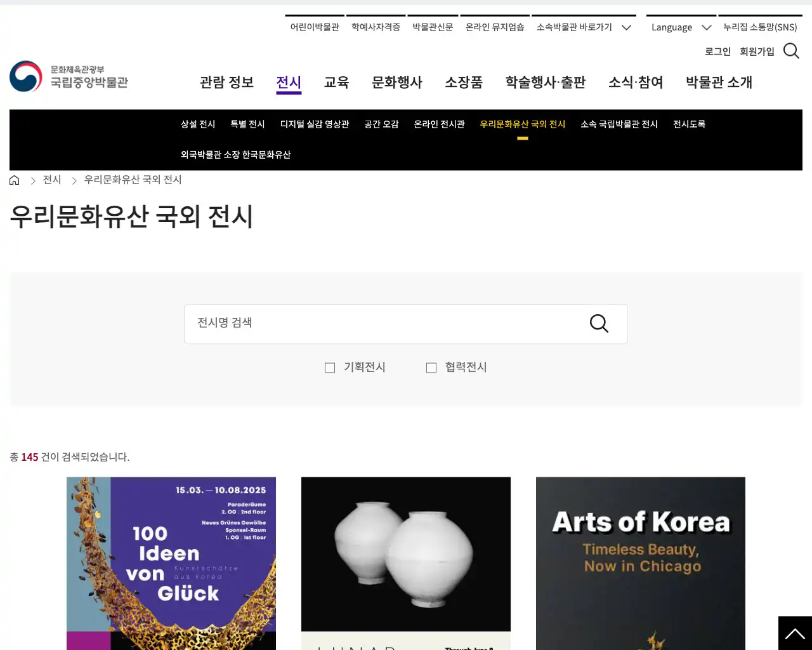Click the exhibition search magnifier button

click(x=599, y=324)
